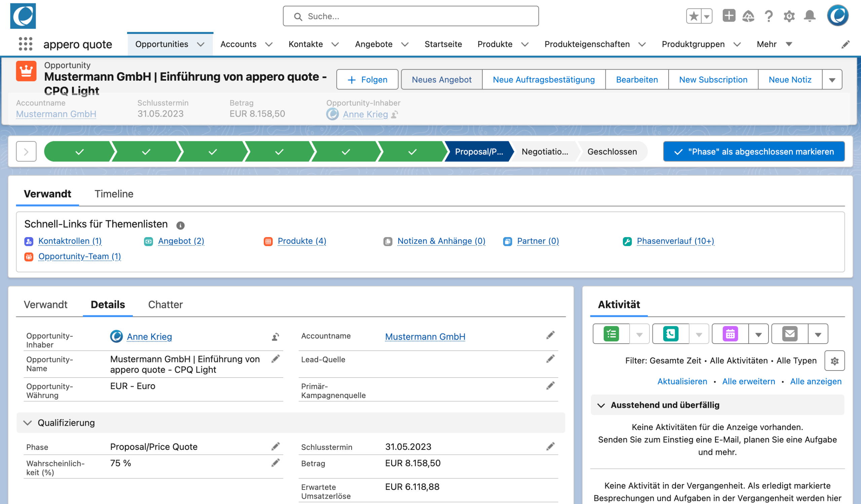Click the email envelope icon in Aktivität
Screen dimensions: 861x504
(x=790, y=334)
